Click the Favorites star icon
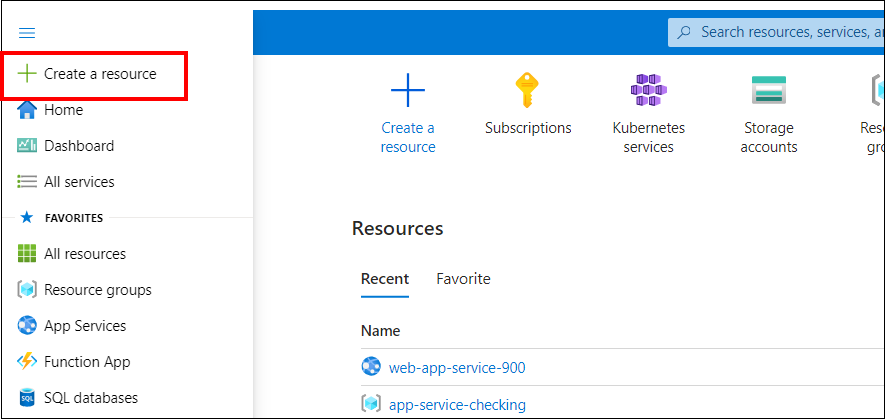Viewport: 885px width, 419px height. pyautogui.click(x=27, y=218)
